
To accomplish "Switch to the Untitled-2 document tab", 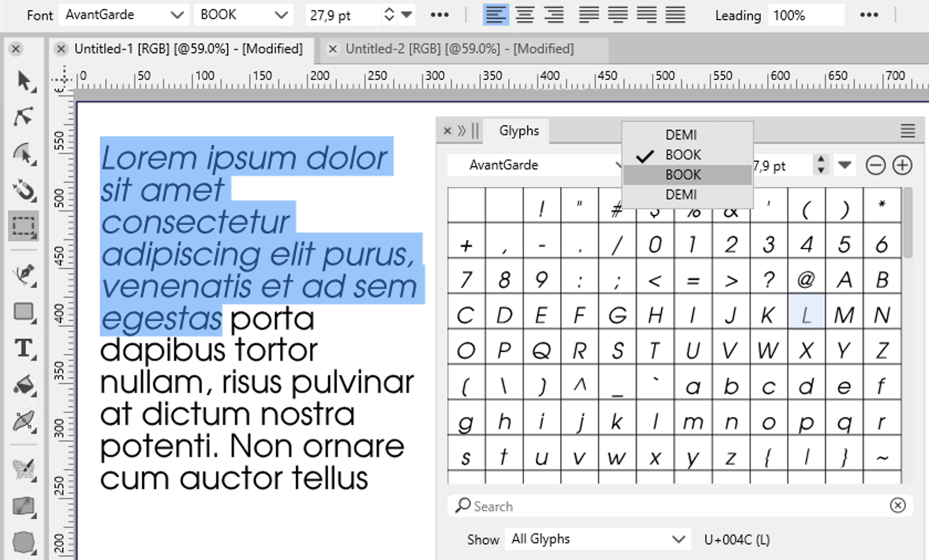I will [460, 49].
